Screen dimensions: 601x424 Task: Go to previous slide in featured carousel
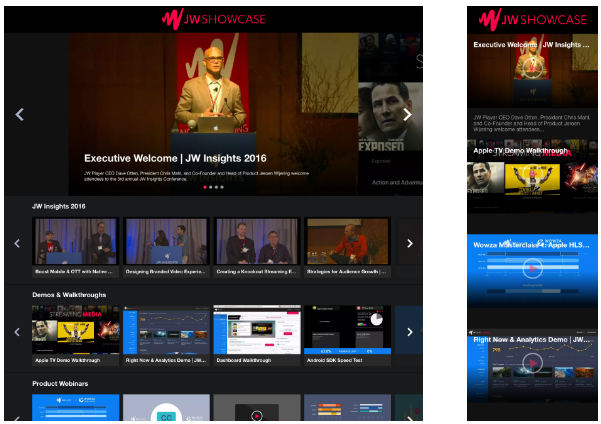pos(19,114)
